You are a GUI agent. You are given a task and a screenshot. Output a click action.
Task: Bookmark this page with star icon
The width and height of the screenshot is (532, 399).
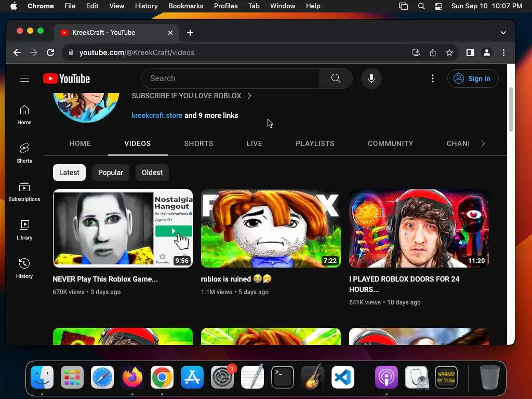pos(449,52)
